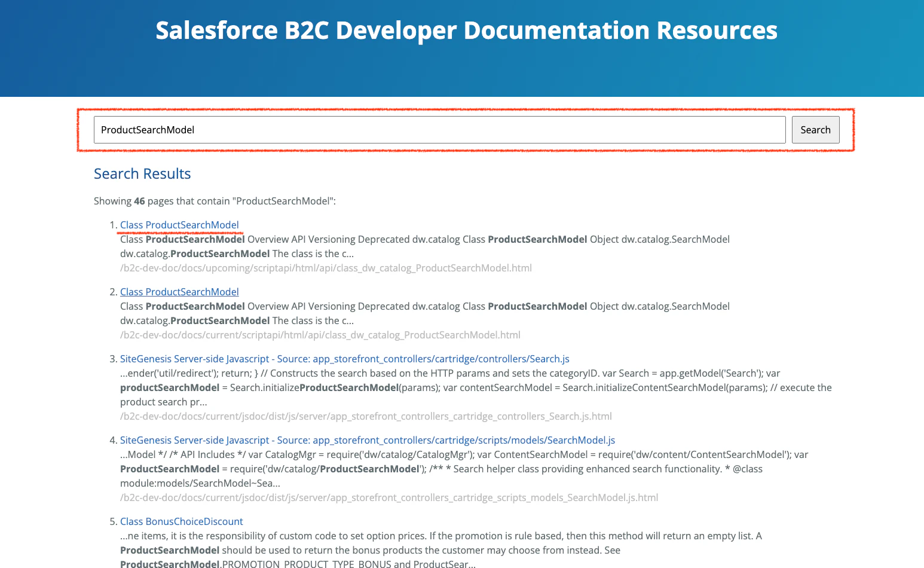Open the Class BonusChoiceDiscount link
The height and width of the screenshot is (568, 924).
tap(182, 521)
